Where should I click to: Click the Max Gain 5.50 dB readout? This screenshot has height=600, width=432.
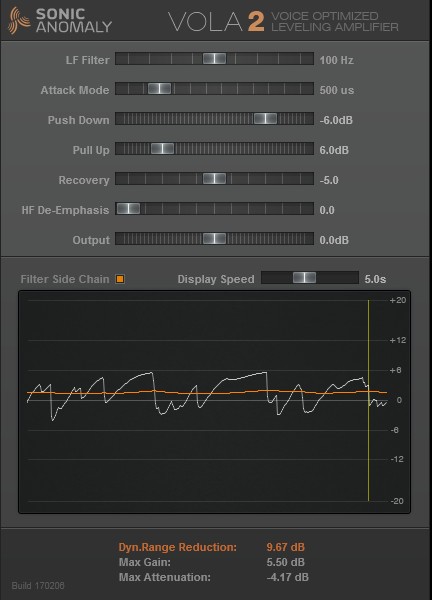[286, 562]
